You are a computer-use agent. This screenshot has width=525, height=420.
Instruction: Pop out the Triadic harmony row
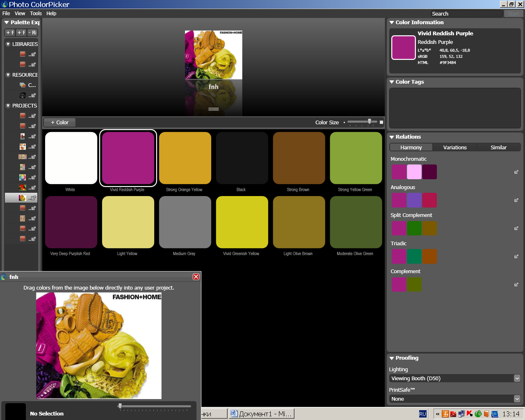(x=516, y=256)
